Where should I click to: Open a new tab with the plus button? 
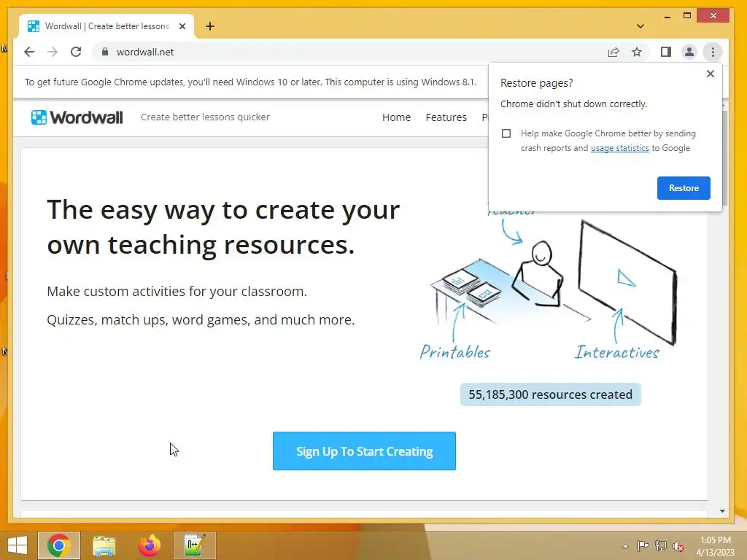pyautogui.click(x=210, y=26)
